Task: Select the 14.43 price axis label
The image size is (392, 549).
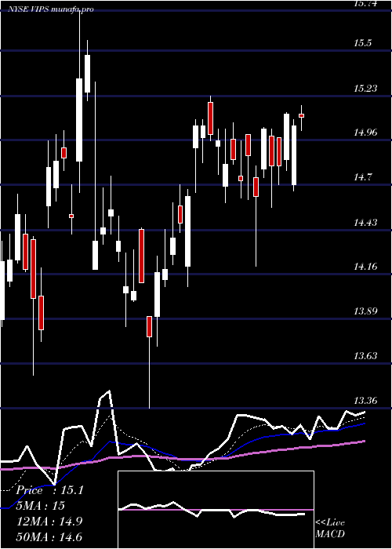Action: [x=365, y=222]
